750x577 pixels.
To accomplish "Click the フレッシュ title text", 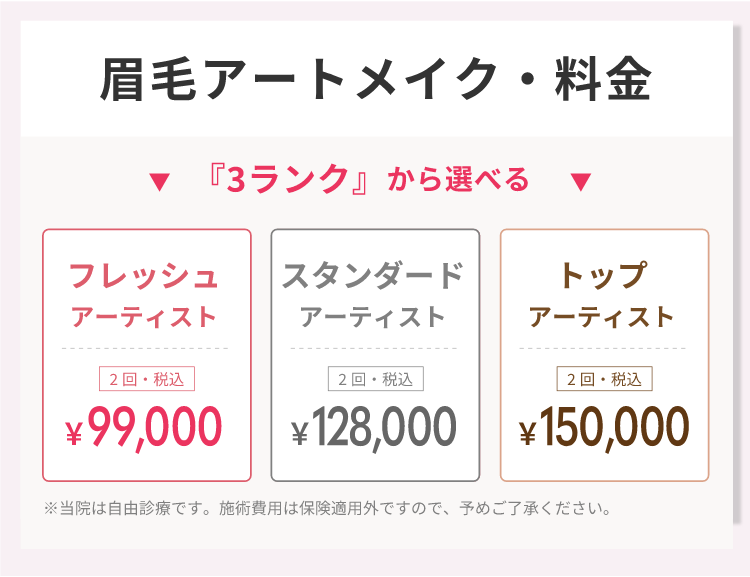I will coord(143,276).
